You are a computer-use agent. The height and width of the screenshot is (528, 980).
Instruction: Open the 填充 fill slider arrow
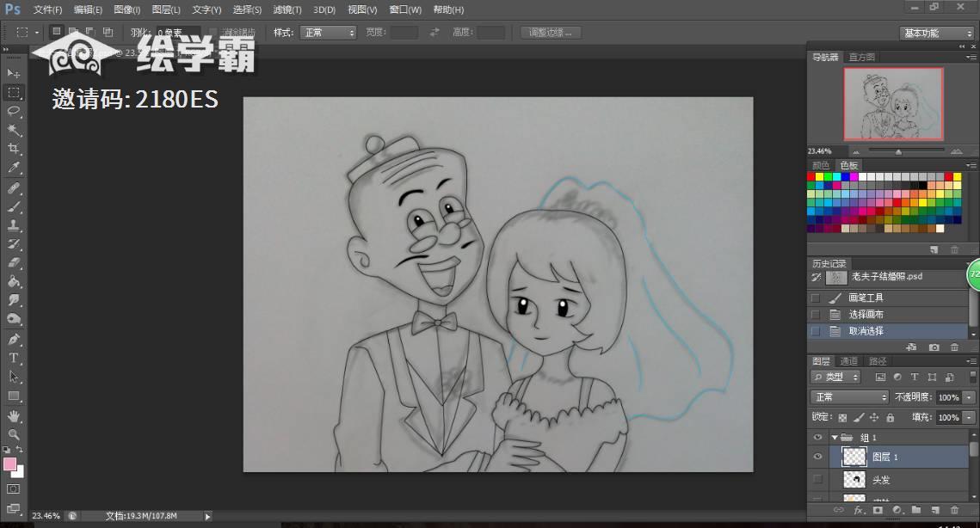[x=970, y=417]
